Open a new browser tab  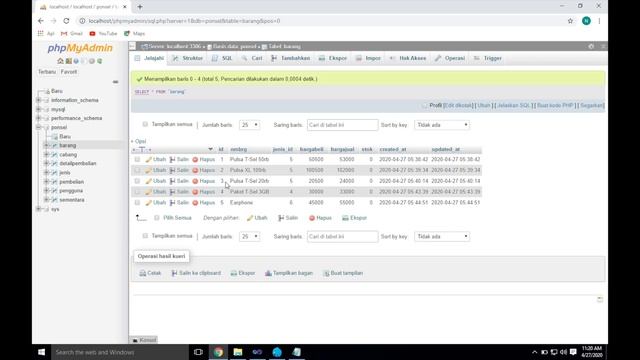click(140, 7)
